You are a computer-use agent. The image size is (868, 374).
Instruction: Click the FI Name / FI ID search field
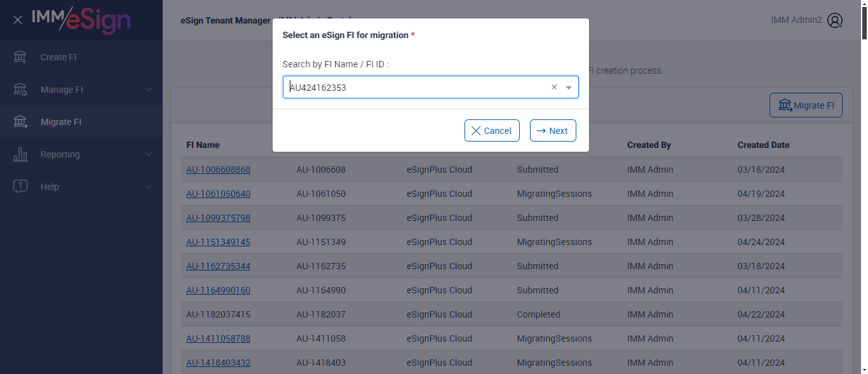pyautogui.click(x=413, y=88)
